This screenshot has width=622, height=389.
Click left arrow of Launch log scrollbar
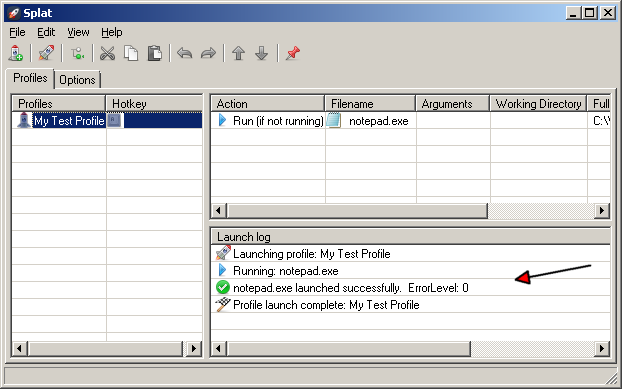point(219,349)
